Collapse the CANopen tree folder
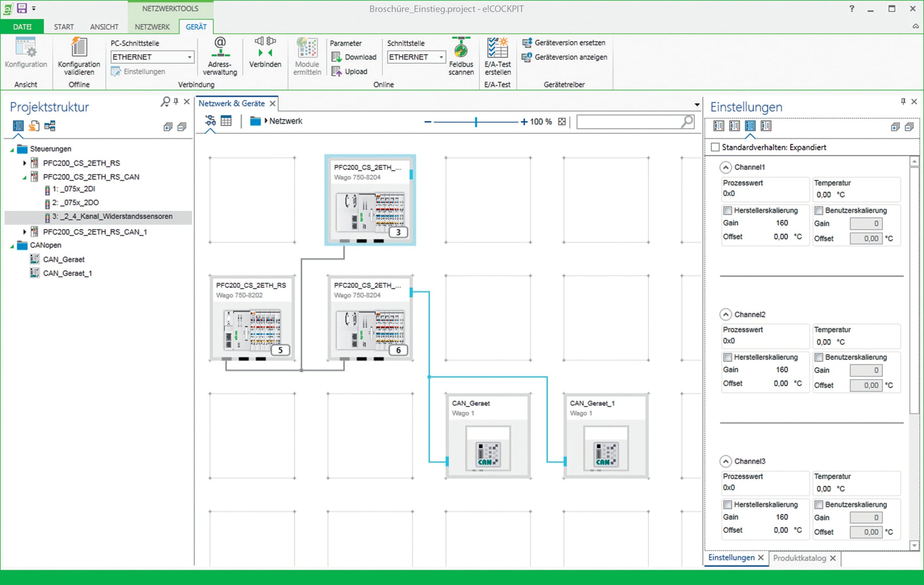 [x=12, y=246]
